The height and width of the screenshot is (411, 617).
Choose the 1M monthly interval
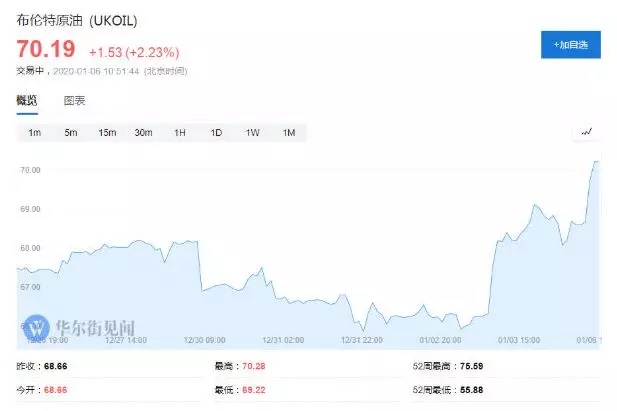click(288, 133)
